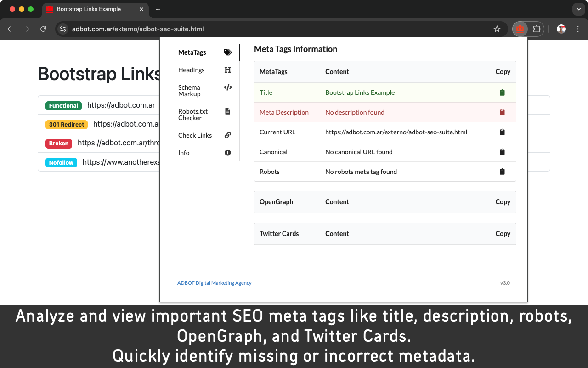Go to the Check Links section
Image resolution: width=588 pixels, height=368 pixels.
coord(205,135)
